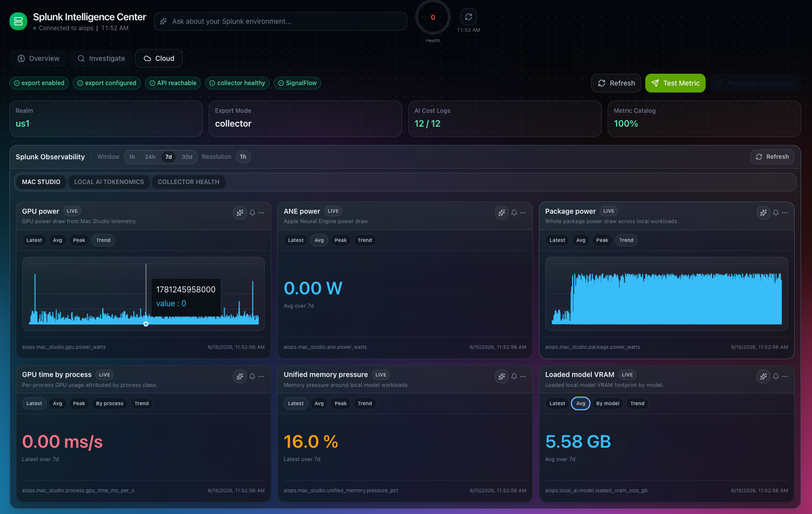Click the Provision Dashboard button
812x514 pixels.
pyautogui.click(x=756, y=83)
